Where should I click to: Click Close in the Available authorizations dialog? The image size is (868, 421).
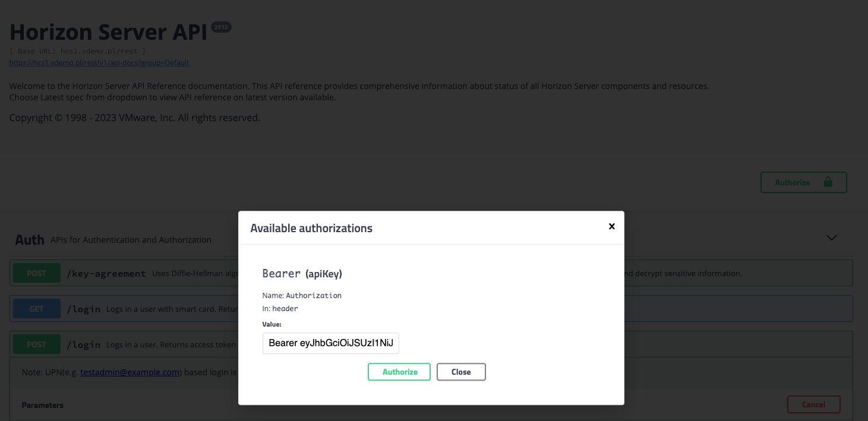pyautogui.click(x=461, y=372)
